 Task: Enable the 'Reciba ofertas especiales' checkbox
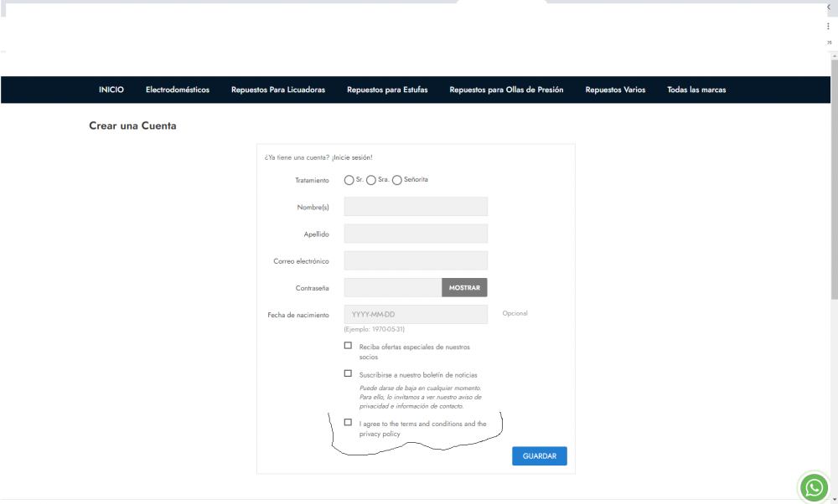pos(348,346)
